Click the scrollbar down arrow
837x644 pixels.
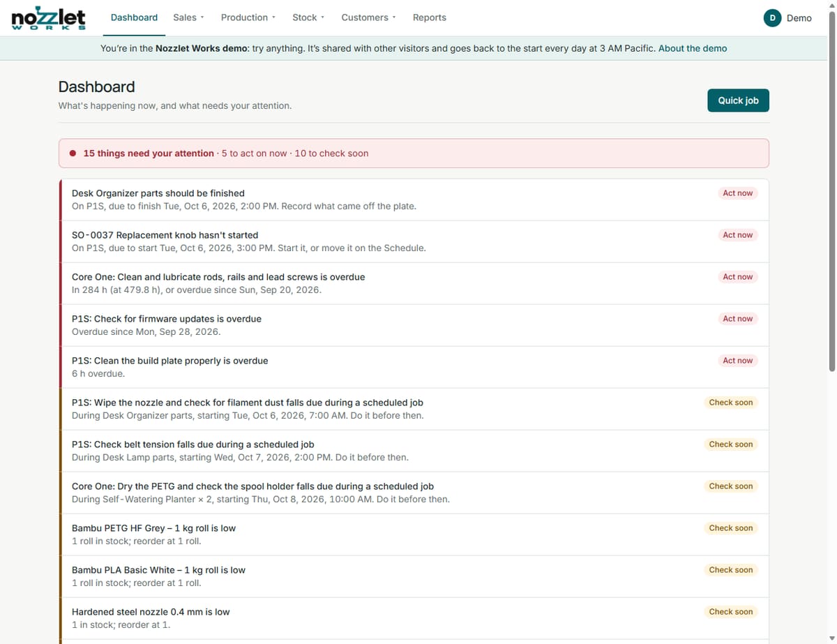[x=831, y=638]
